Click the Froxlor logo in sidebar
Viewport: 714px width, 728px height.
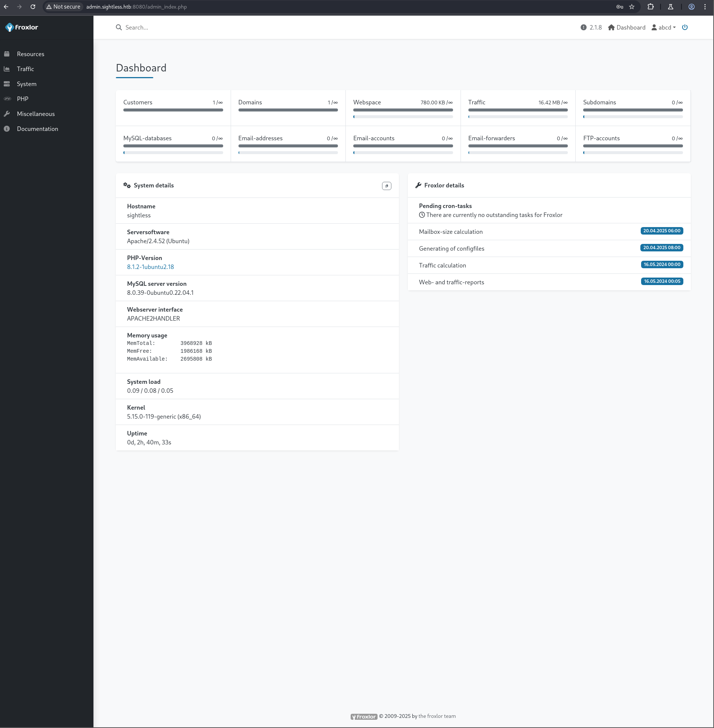[22, 27]
